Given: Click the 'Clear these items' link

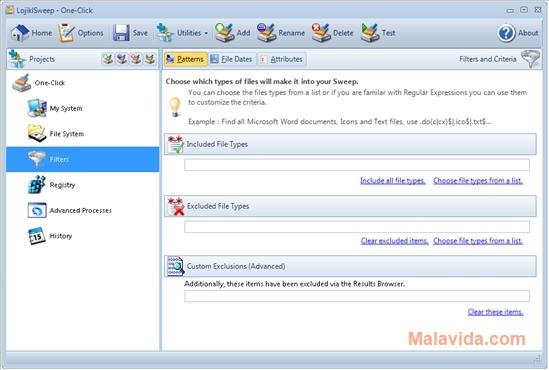Looking at the screenshot, I should pyautogui.click(x=495, y=312).
